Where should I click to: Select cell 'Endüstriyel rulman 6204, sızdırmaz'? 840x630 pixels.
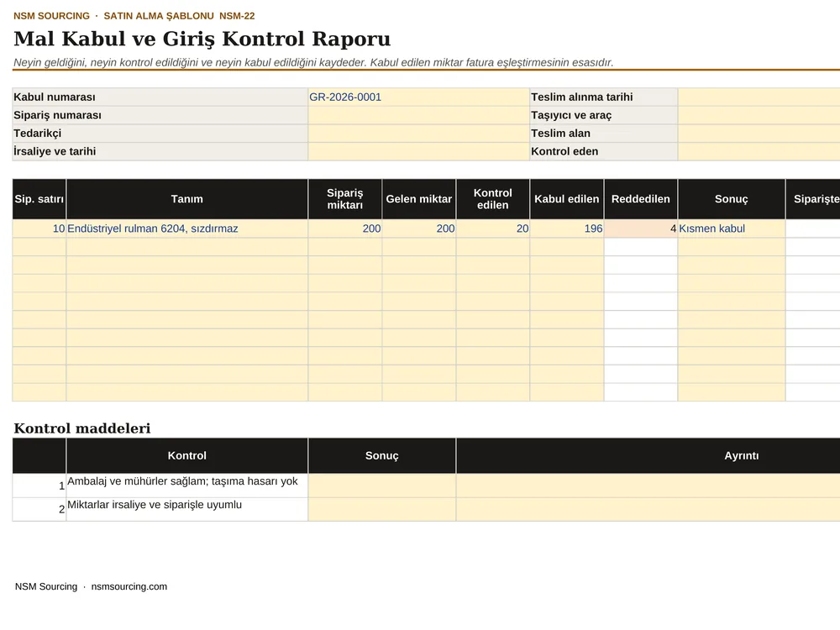coord(187,228)
